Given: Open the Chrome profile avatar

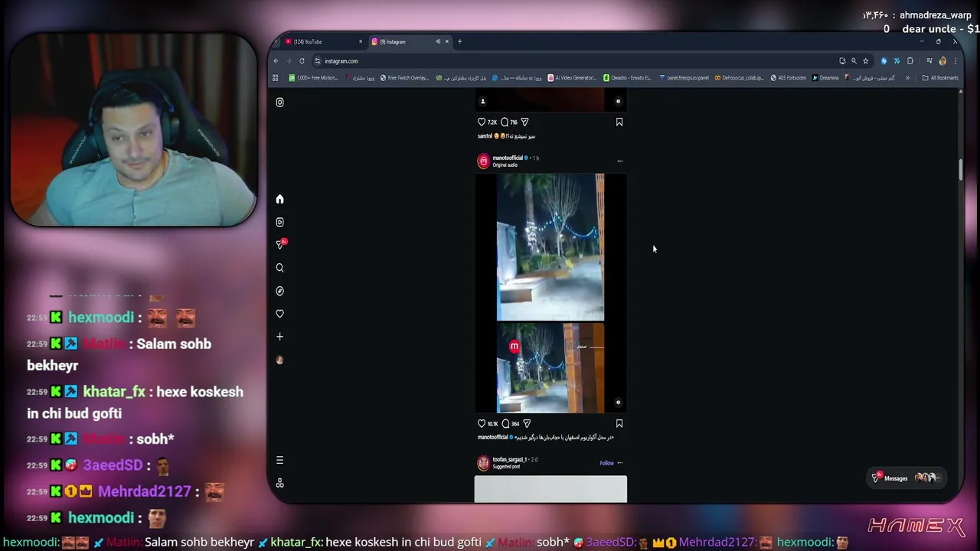Looking at the screenshot, I should (x=942, y=60).
